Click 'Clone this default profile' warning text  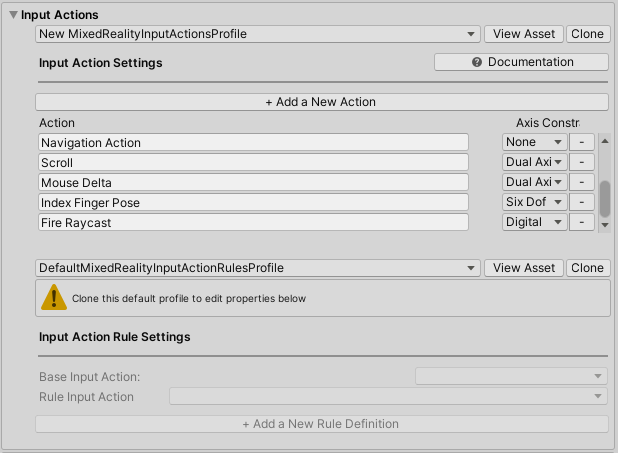189,299
